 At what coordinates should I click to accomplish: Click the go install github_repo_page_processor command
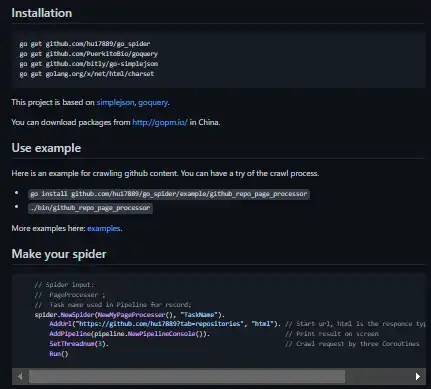(169, 194)
